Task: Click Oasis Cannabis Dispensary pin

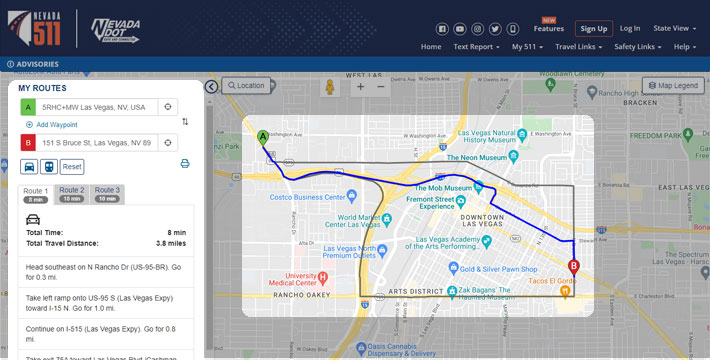Action: coord(361,349)
